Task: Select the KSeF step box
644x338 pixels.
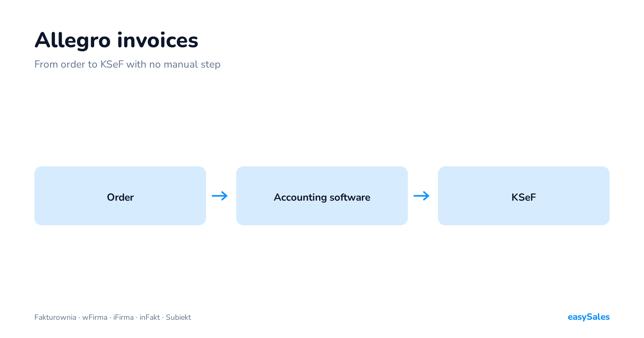Action: pos(524,196)
